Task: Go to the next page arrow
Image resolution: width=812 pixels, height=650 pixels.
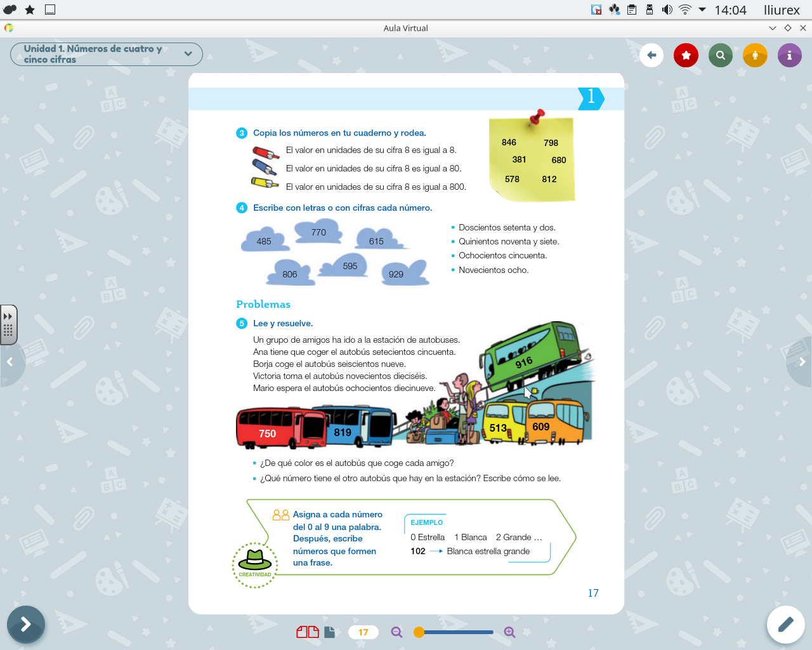Action: point(801,362)
